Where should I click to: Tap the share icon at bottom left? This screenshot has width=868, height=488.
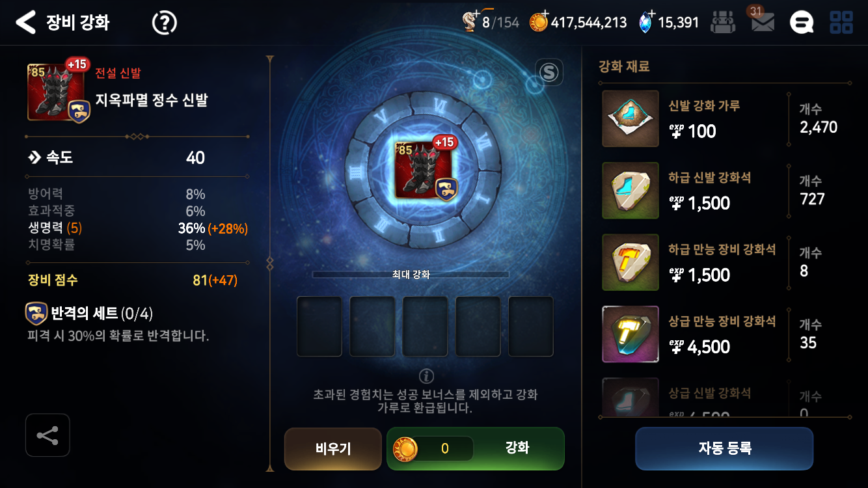(47, 435)
